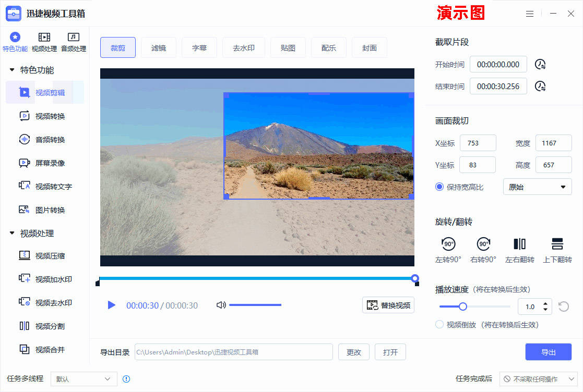
Task: Click the 开始时间 time field
Action: (x=498, y=64)
